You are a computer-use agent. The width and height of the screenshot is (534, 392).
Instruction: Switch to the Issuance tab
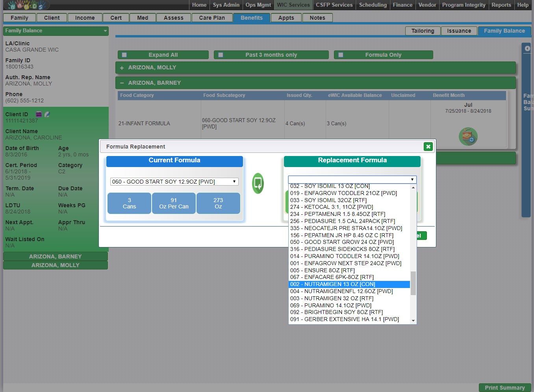(459, 31)
